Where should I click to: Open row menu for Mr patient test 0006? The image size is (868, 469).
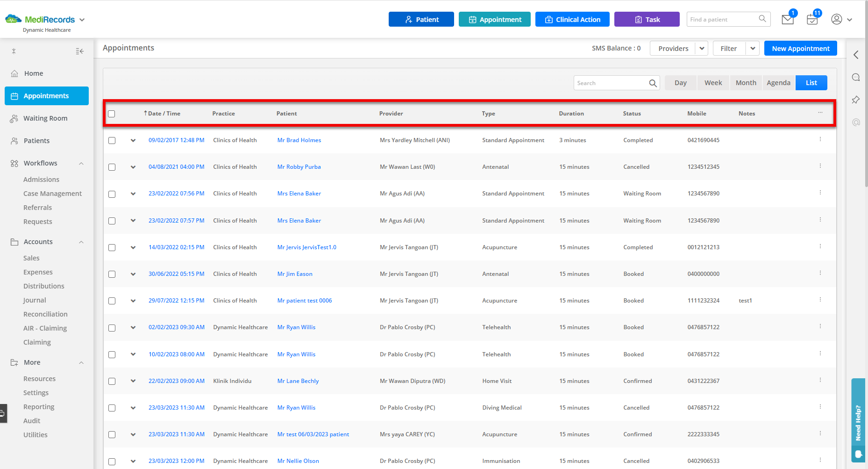click(820, 300)
